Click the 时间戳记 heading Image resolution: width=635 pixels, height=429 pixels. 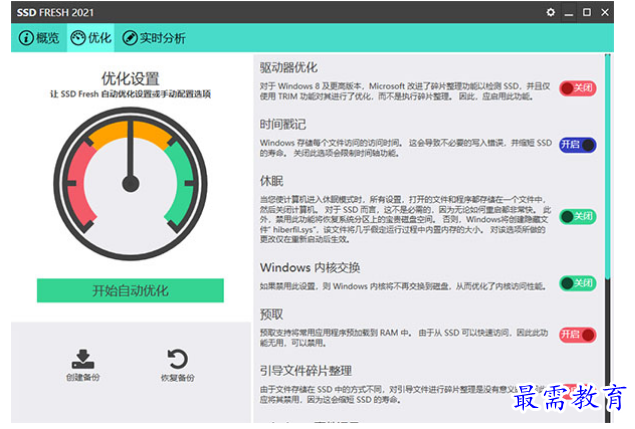(x=283, y=124)
